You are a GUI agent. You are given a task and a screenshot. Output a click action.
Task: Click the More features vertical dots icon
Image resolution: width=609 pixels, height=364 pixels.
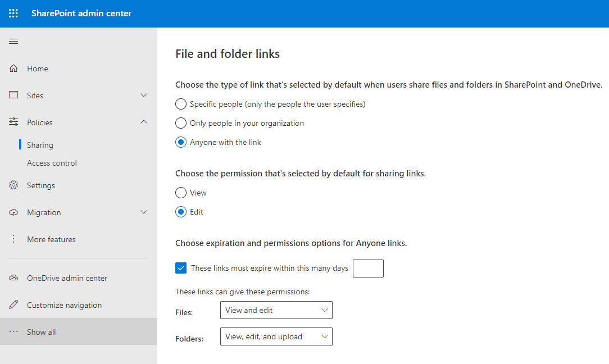(x=13, y=239)
